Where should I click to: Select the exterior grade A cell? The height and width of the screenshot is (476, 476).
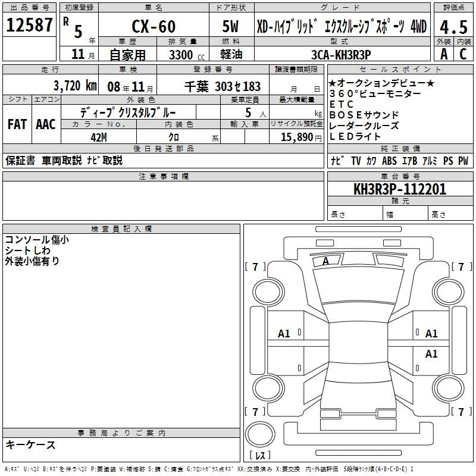(x=443, y=54)
